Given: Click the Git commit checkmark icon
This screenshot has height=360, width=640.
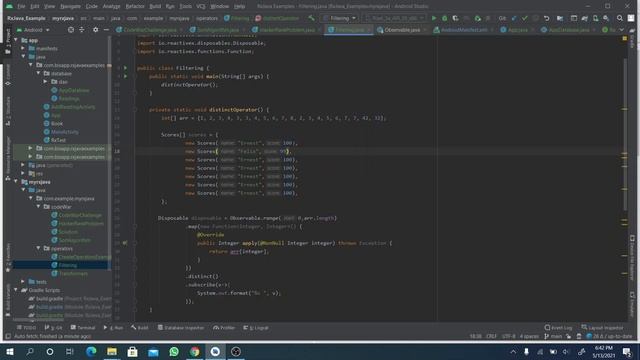Looking at the screenshot, I should click(x=524, y=18).
